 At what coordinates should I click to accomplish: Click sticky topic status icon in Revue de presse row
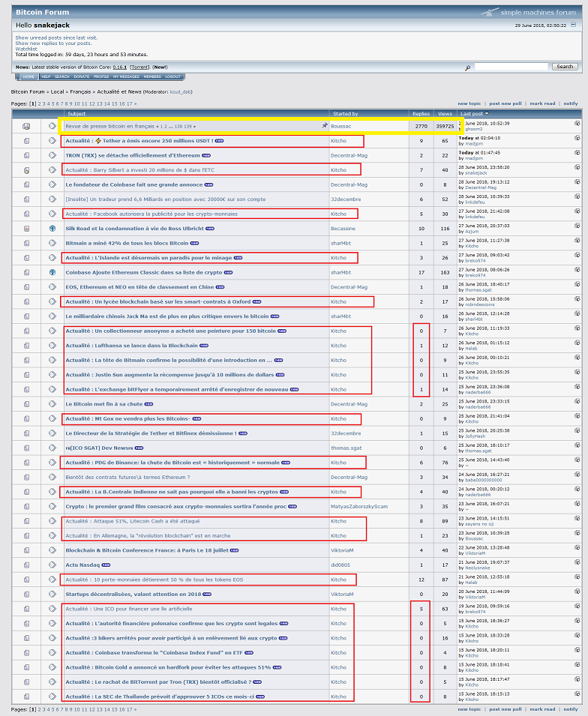point(26,126)
